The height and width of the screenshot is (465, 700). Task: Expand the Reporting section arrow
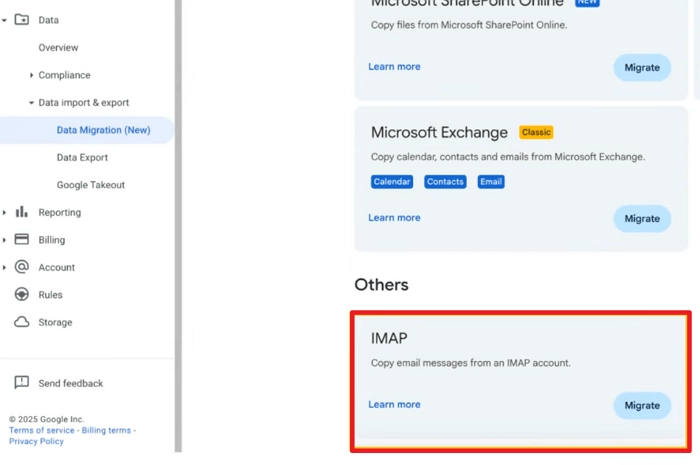pyautogui.click(x=4, y=212)
